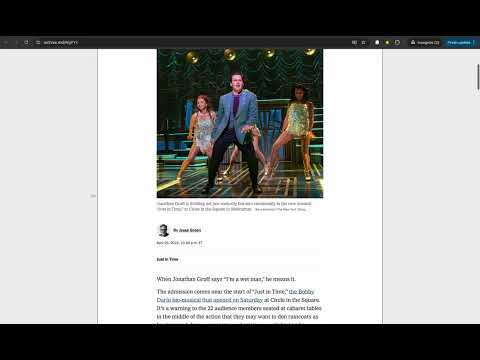Image resolution: width=480 pixels, height=360 pixels.
Task: Select the article's publication date line
Action: [179, 243]
